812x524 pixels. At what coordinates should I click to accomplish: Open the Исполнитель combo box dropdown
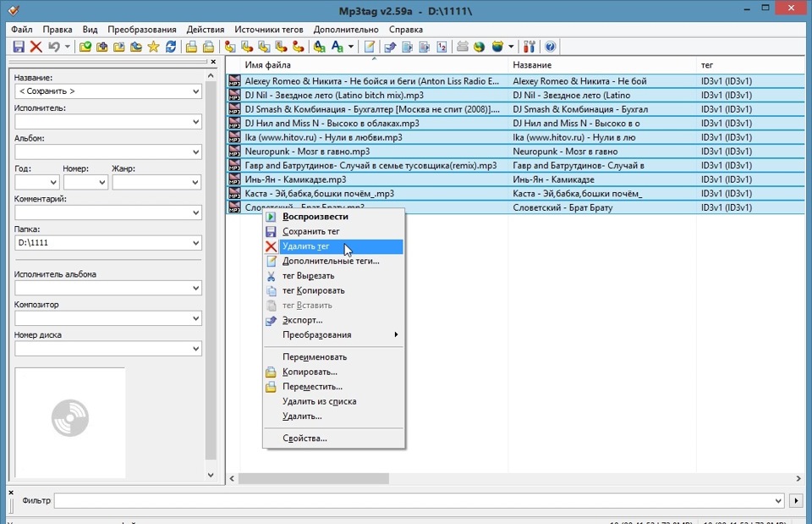pyautogui.click(x=195, y=122)
